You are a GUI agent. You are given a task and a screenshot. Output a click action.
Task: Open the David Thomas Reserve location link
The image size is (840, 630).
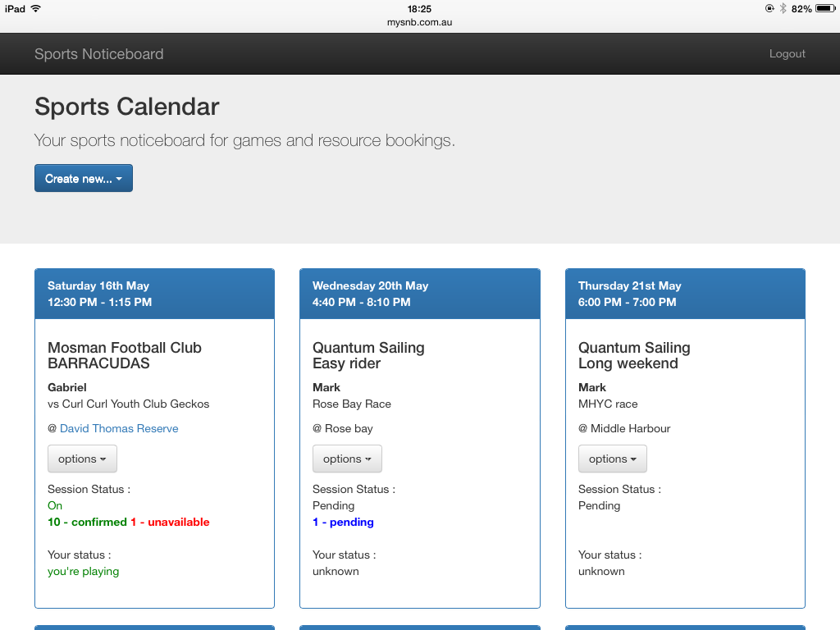point(119,428)
